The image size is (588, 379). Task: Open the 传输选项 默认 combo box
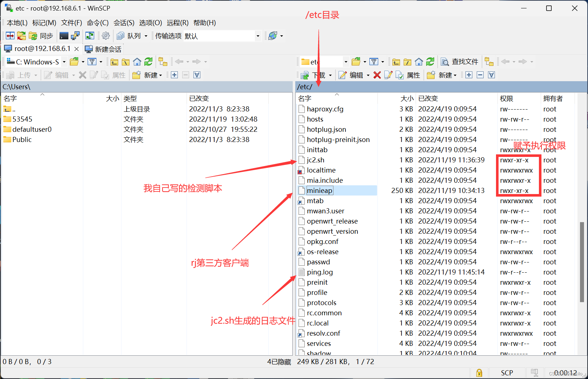point(222,36)
